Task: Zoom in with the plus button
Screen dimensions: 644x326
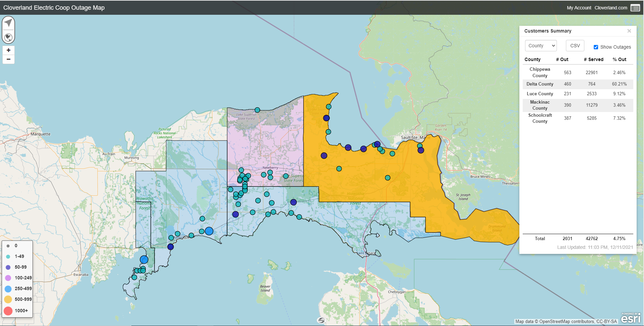Action: click(x=8, y=50)
